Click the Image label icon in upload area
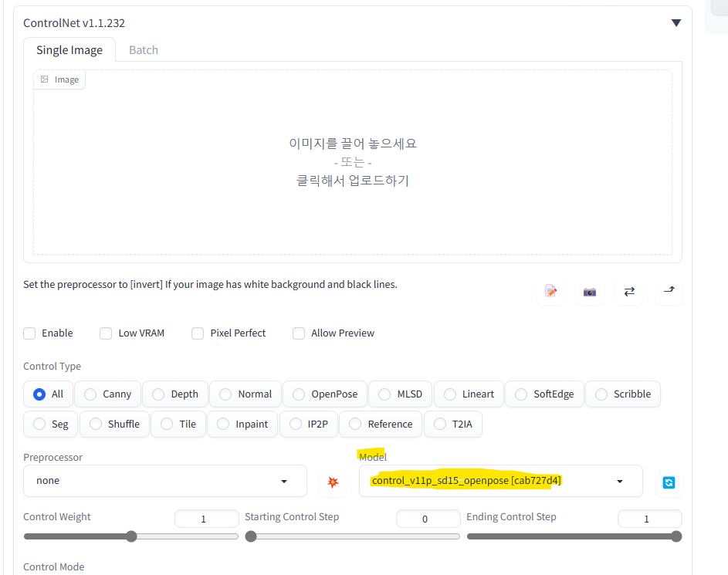728x575 pixels. coord(45,79)
